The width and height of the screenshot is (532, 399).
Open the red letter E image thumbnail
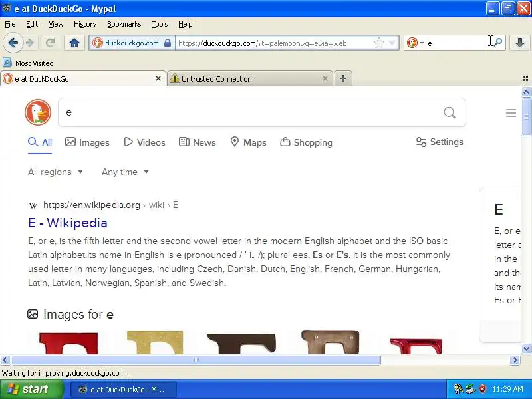[68, 343]
